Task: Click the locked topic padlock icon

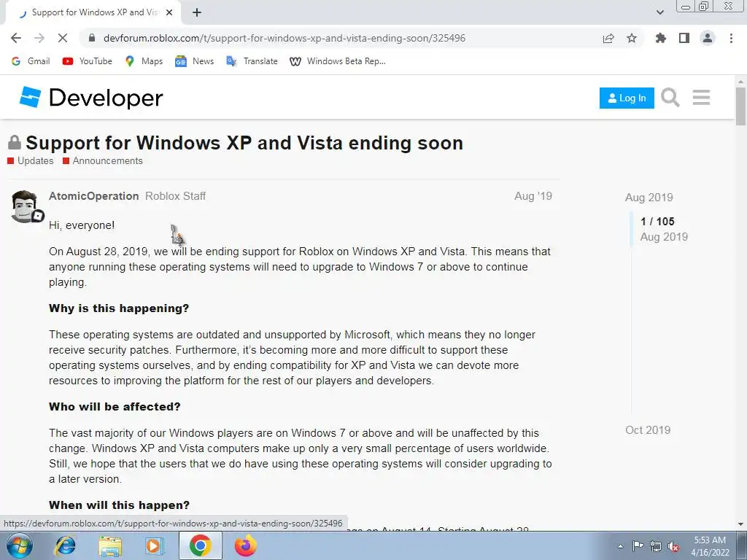Action: (x=15, y=142)
